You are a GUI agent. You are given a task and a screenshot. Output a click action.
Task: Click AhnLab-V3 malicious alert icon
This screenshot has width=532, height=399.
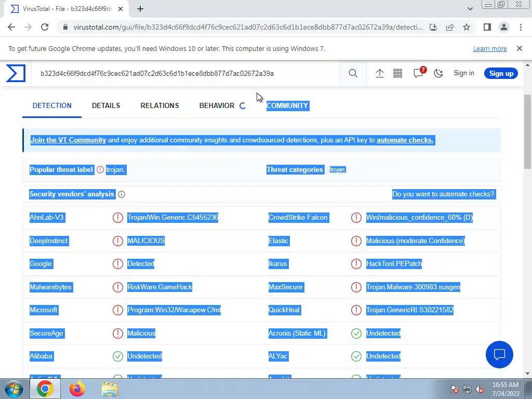(118, 218)
